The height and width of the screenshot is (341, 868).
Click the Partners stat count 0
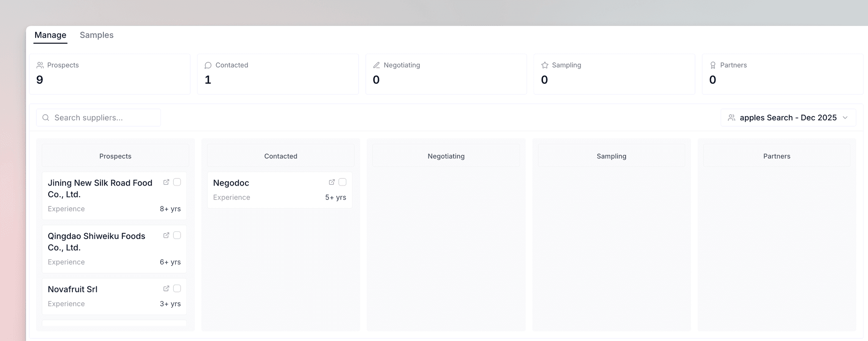pyautogui.click(x=713, y=80)
